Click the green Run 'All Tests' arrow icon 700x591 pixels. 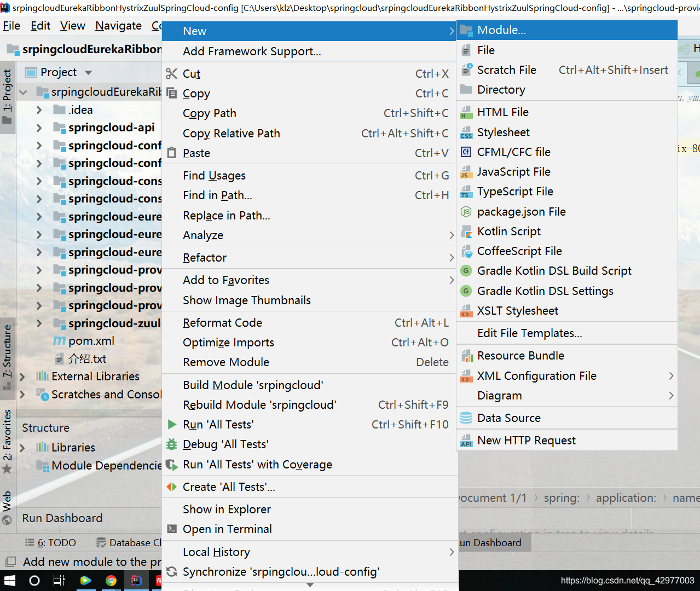coord(172,424)
